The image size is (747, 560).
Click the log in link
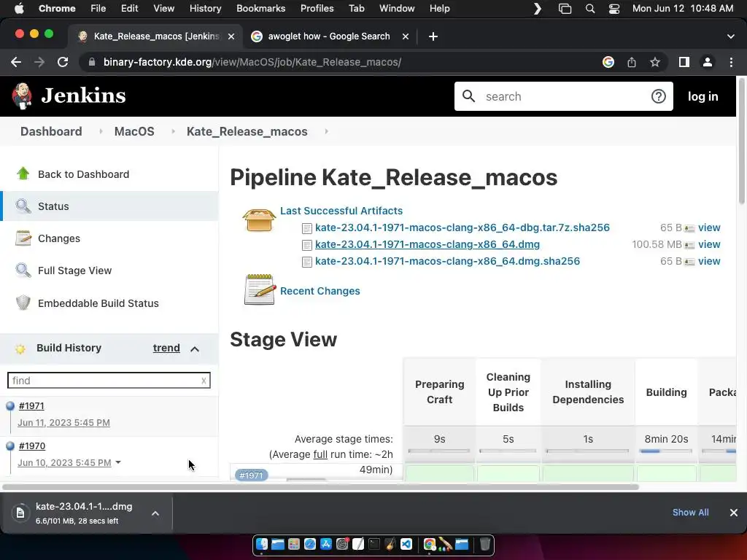click(x=703, y=96)
